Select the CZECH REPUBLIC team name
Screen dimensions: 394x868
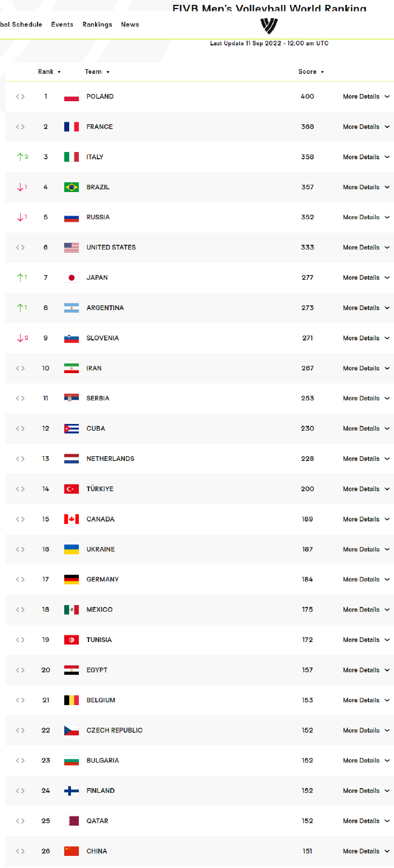click(115, 731)
